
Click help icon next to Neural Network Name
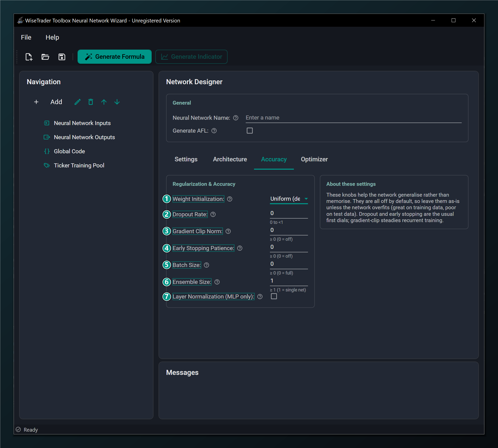click(236, 118)
